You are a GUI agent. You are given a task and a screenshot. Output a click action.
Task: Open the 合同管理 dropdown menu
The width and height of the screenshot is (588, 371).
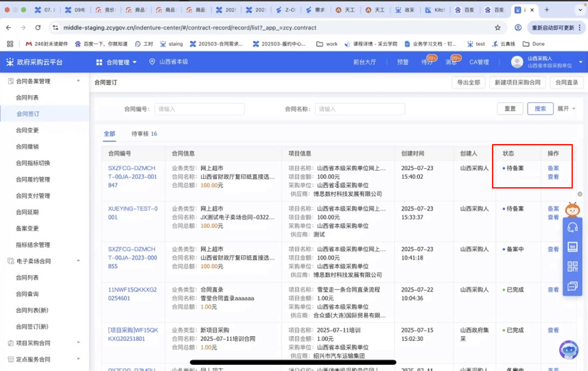(x=117, y=62)
